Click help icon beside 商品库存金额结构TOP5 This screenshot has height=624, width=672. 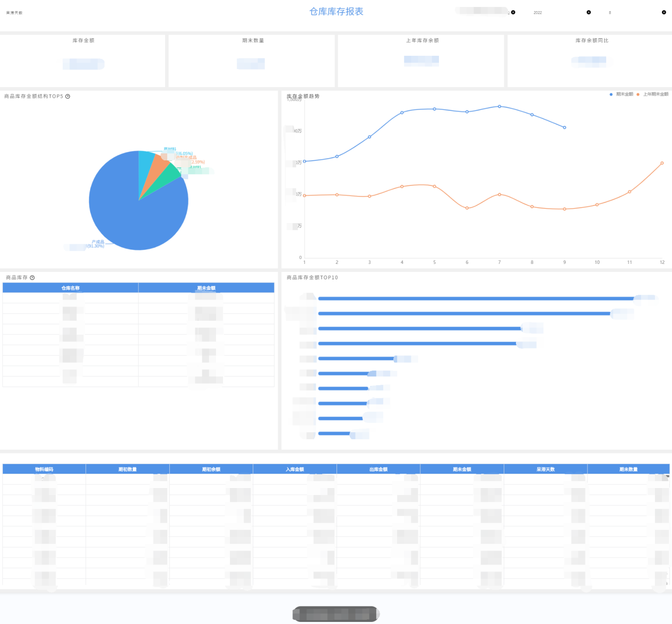[67, 97]
